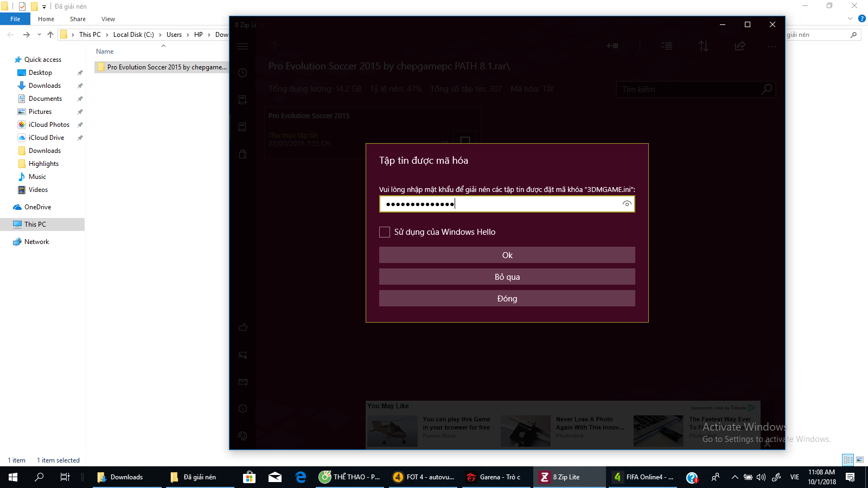This screenshot has height=488, width=868.
Task: Click the shopping bag icon in 8 Zip sidebar
Action: [242, 154]
